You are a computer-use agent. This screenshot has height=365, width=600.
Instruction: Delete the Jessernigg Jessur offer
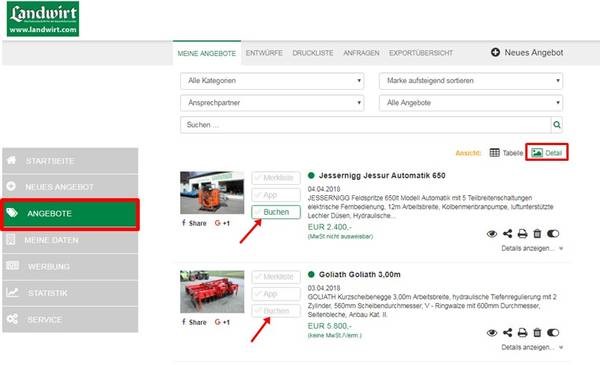pos(537,233)
